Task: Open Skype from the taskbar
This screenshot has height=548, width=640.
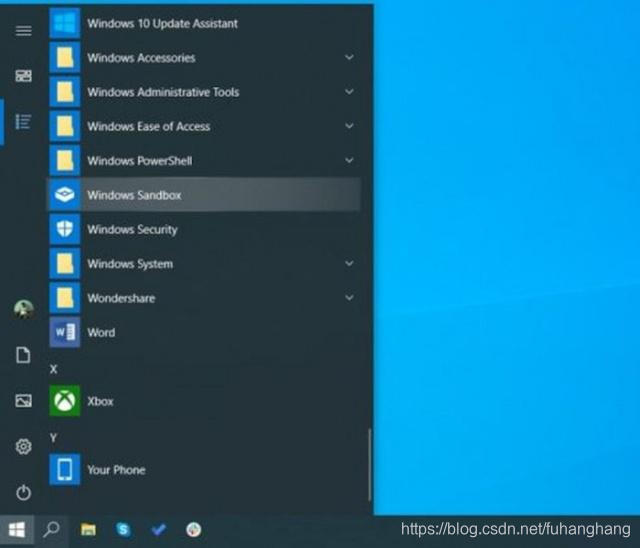Action: (x=123, y=530)
